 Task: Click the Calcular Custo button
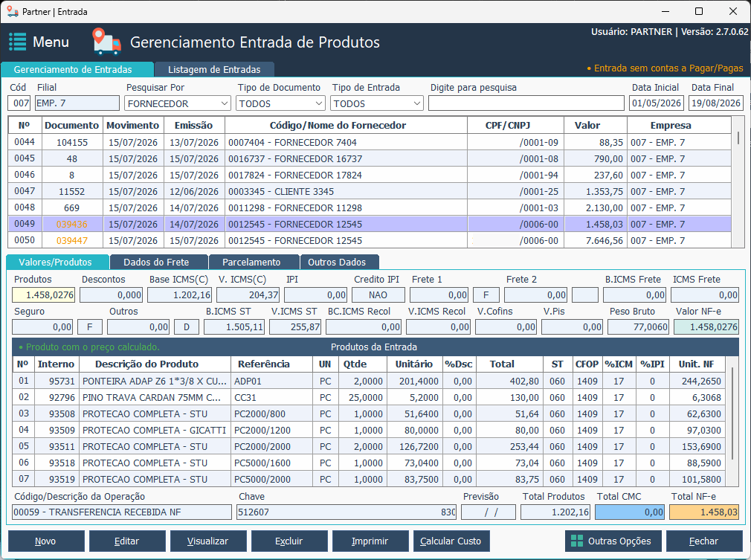[x=451, y=541]
